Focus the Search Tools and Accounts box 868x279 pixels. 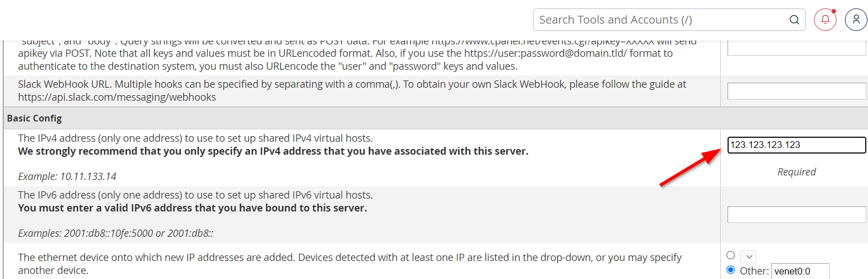pyautogui.click(x=669, y=20)
